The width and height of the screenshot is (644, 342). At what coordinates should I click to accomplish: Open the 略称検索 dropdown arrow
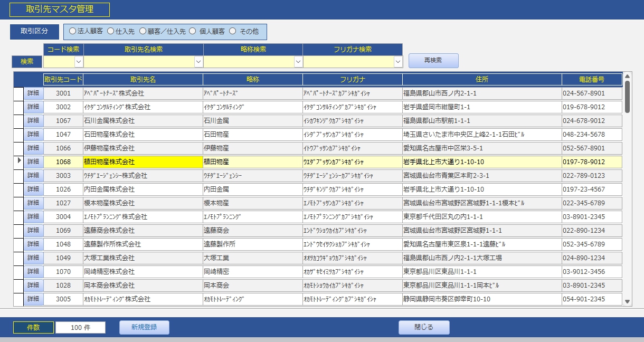pos(298,62)
